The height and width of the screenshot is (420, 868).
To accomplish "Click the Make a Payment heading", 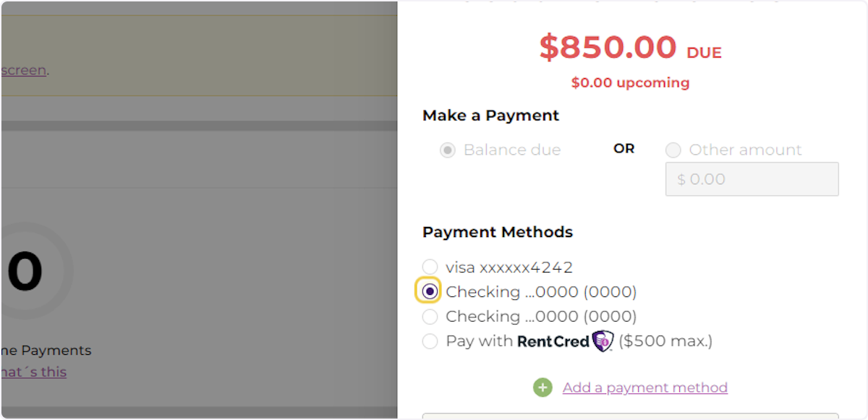I will coord(490,116).
